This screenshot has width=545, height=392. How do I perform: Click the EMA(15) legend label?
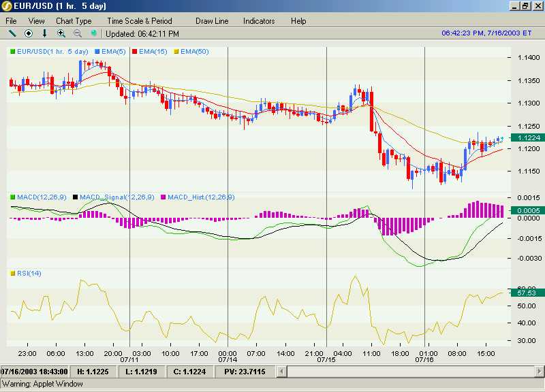tap(153, 52)
